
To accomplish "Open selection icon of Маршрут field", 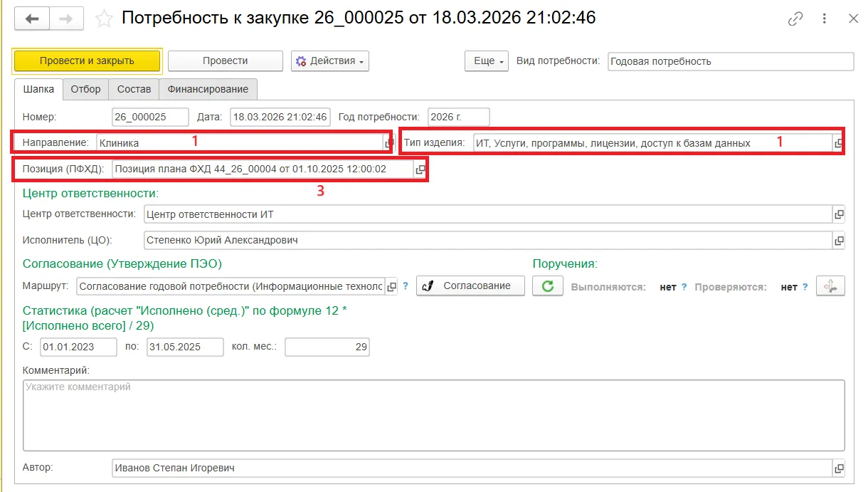I will (x=390, y=286).
